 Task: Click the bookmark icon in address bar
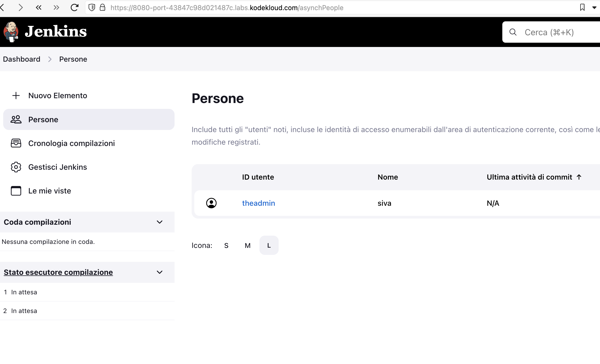click(582, 7)
